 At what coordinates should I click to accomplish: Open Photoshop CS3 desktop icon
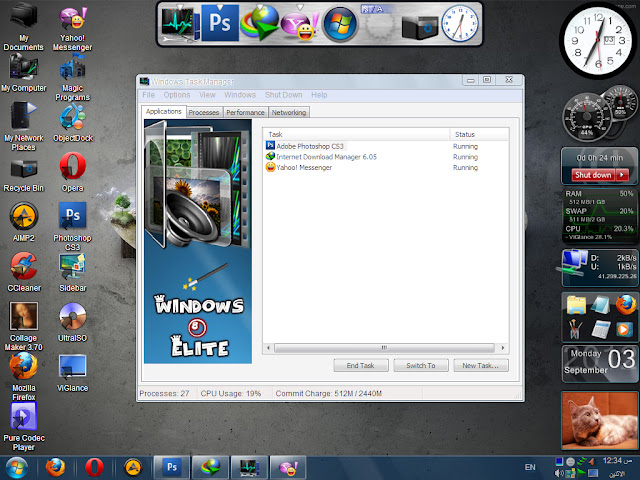(x=72, y=226)
